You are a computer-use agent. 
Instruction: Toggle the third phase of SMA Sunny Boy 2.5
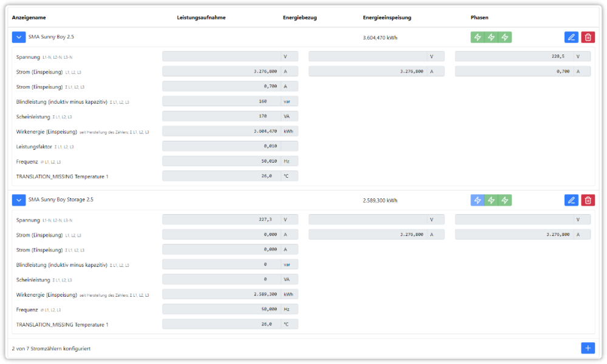pyautogui.click(x=504, y=38)
